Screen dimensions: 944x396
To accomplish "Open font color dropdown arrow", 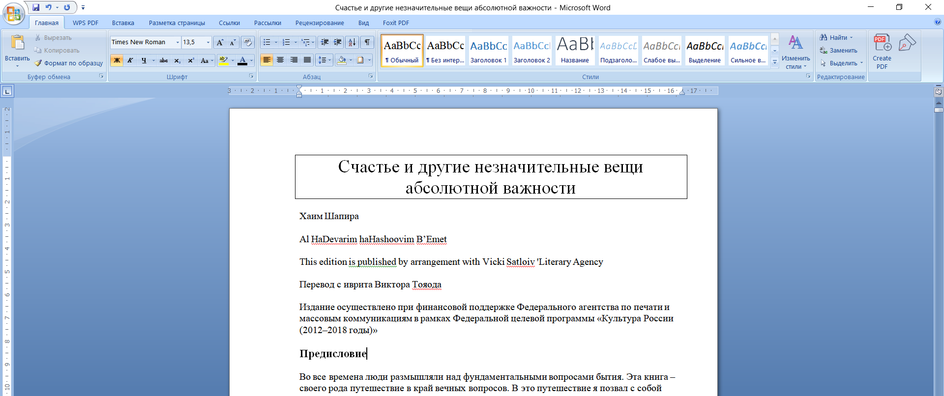I will tap(252, 60).
